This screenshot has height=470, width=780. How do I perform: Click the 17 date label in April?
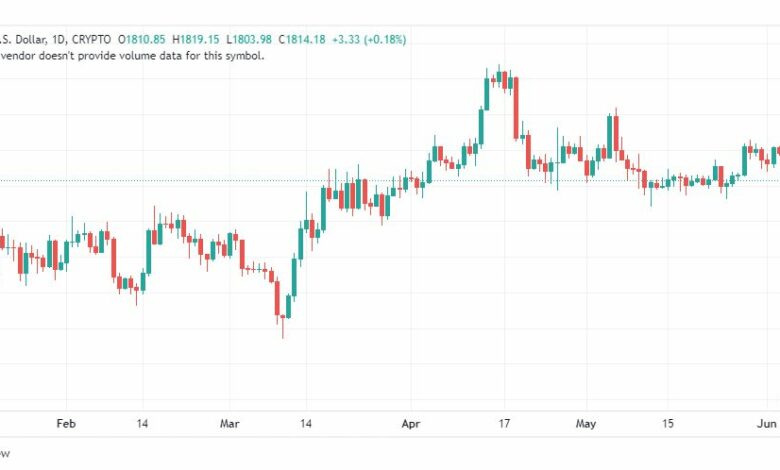pyautogui.click(x=504, y=424)
